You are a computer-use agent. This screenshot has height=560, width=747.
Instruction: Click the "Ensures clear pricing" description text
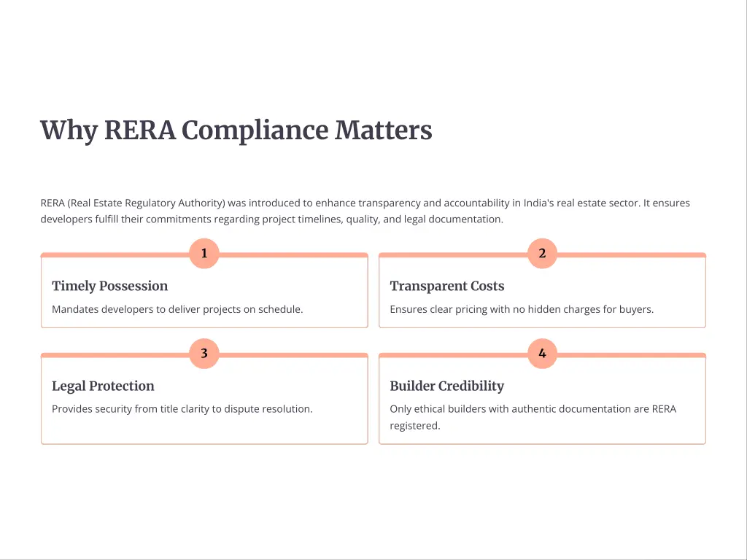(522, 309)
